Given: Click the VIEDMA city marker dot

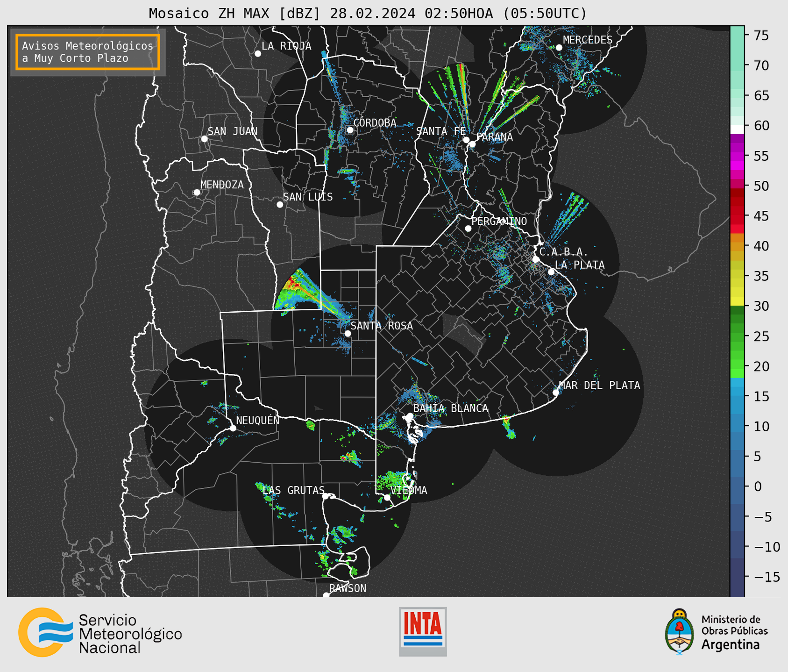Looking at the screenshot, I should pyautogui.click(x=387, y=498).
